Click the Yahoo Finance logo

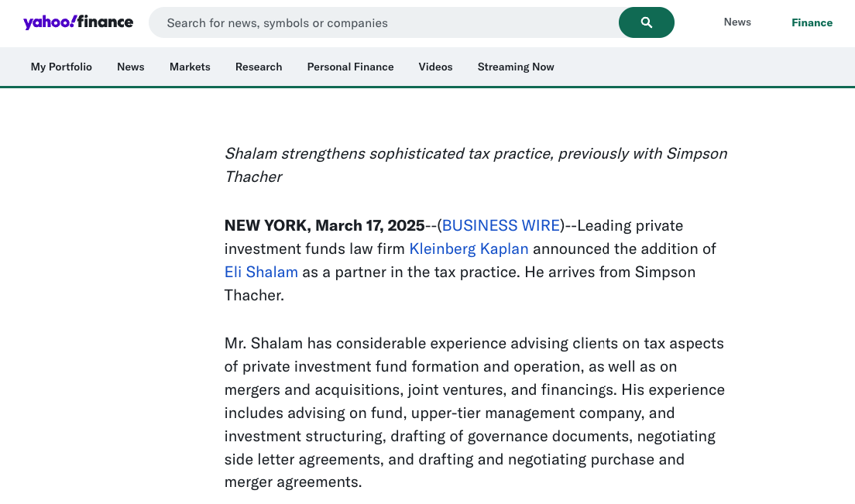tap(78, 22)
